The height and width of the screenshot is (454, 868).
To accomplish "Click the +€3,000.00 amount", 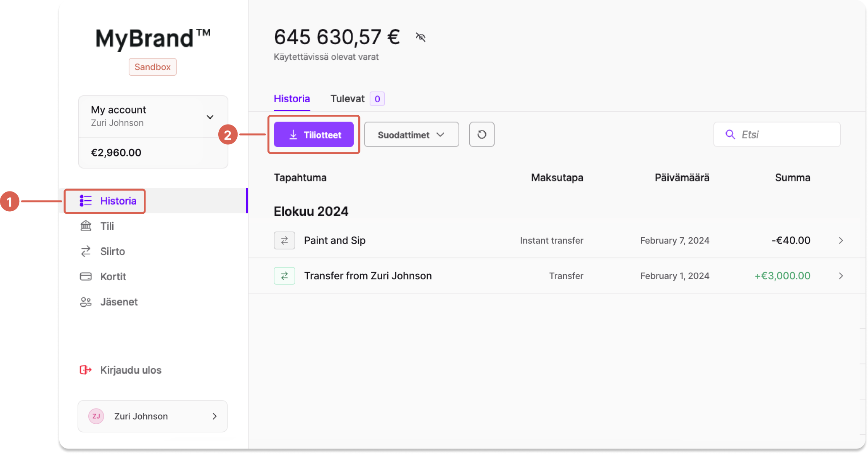I will point(782,276).
